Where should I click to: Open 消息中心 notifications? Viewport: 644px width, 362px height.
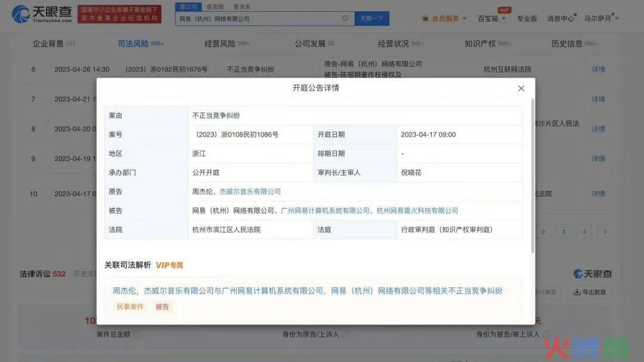(x=561, y=18)
